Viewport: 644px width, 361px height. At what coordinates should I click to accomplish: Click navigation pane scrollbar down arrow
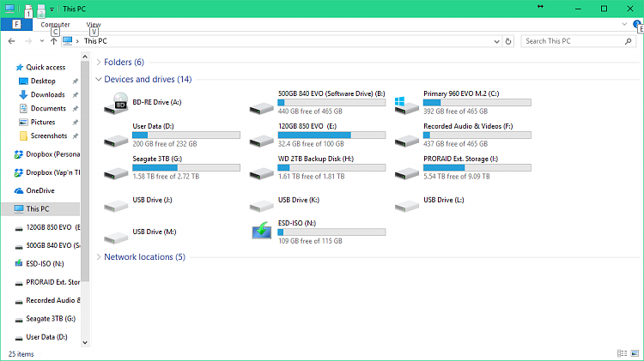85,342
